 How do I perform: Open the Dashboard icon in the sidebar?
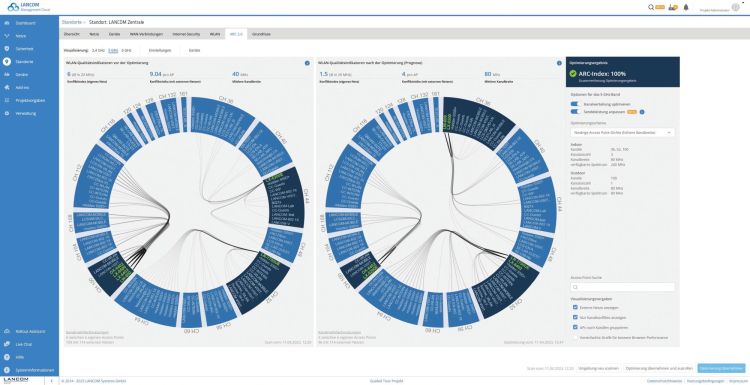point(7,23)
